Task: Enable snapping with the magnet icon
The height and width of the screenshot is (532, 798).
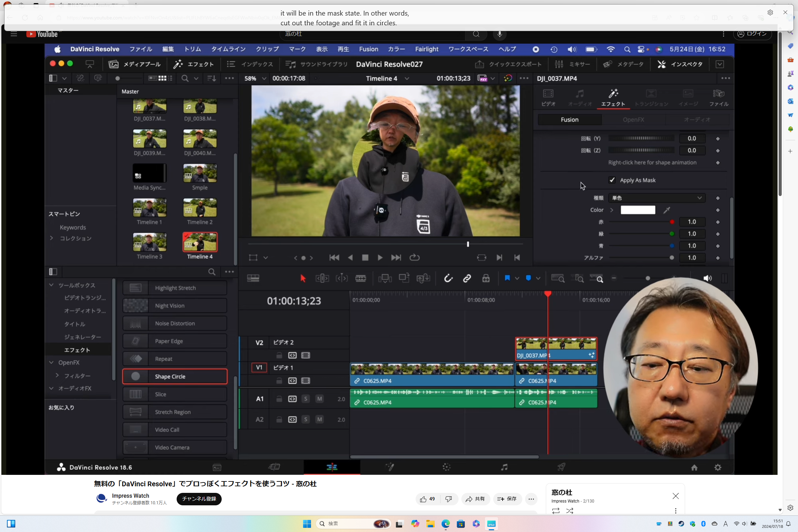Action: click(448, 278)
